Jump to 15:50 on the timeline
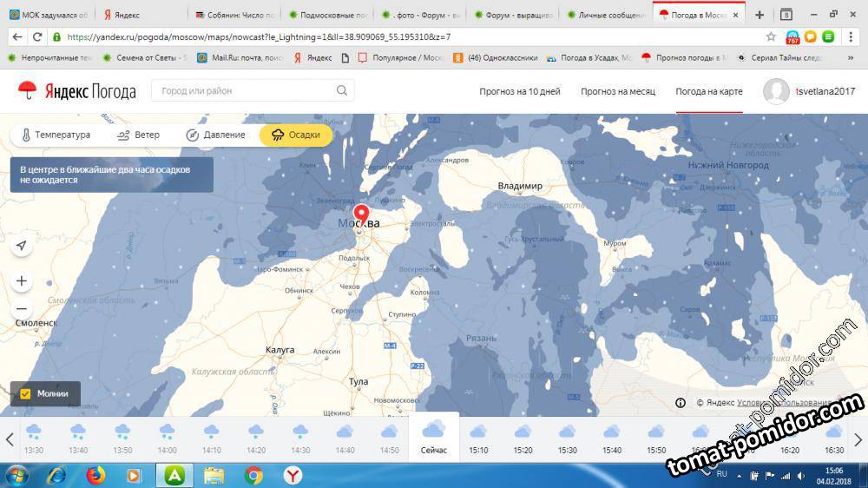Image resolution: width=868 pixels, height=488 pixels. (656, 439)
